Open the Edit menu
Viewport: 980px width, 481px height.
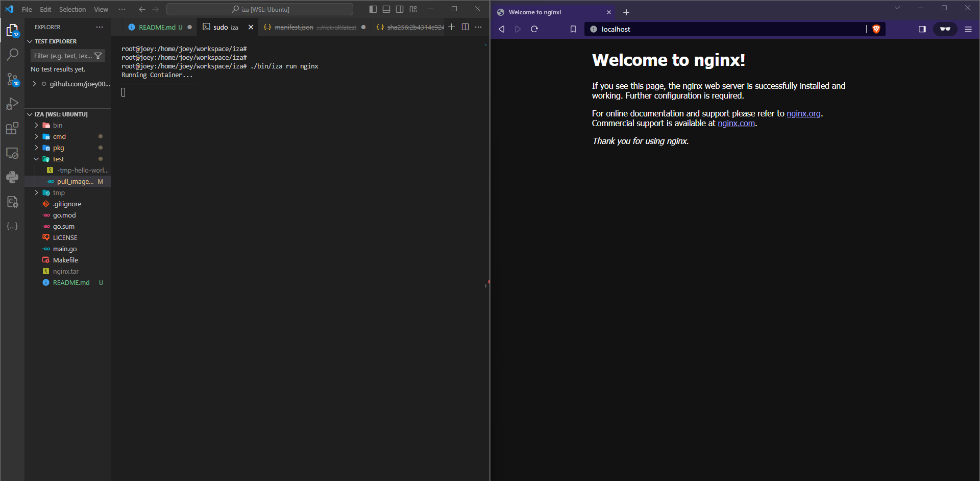click(x=45, y=9)
